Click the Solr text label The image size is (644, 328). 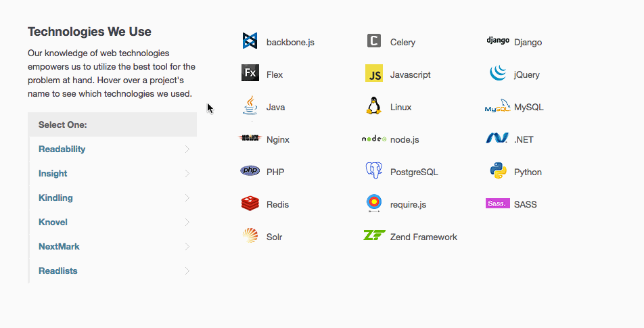point(275,237)
